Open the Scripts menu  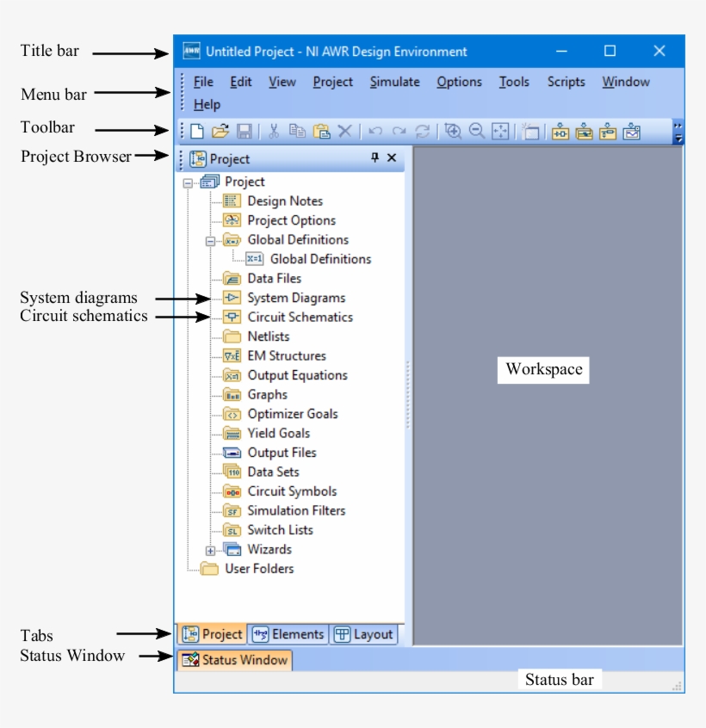point(566,82)
